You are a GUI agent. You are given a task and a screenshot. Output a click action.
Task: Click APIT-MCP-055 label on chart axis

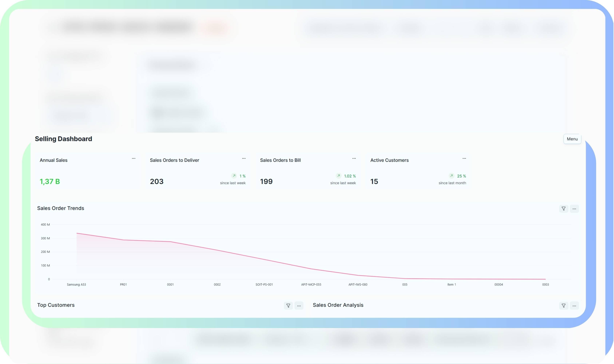click(311, 285)
